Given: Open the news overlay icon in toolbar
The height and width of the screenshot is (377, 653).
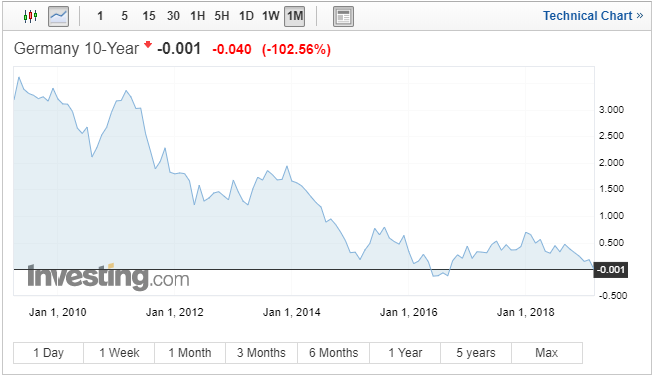Looking at the screenshot, I should coord(344,17).
